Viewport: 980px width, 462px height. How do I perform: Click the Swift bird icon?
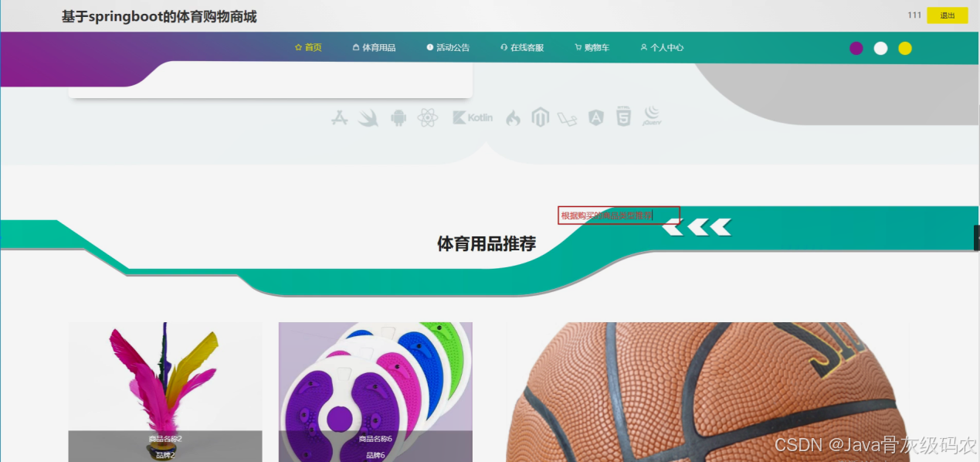[x=369, y=117]
